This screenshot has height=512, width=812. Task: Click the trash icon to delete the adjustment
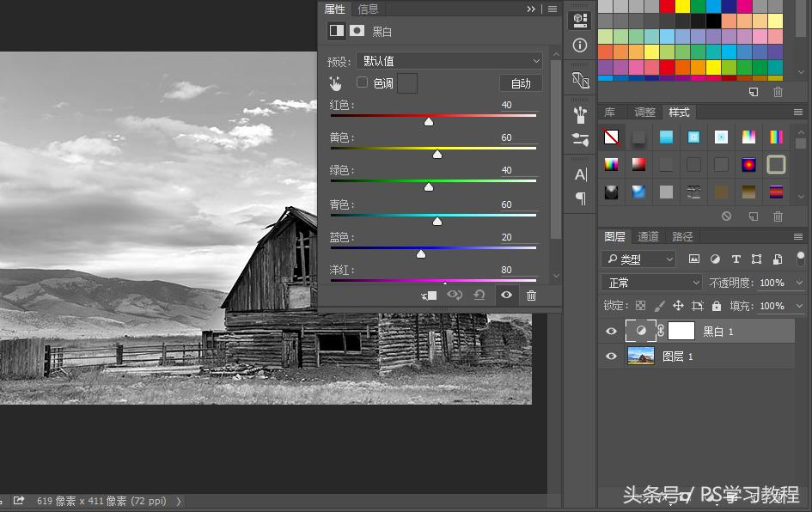(x=532, y=295)
